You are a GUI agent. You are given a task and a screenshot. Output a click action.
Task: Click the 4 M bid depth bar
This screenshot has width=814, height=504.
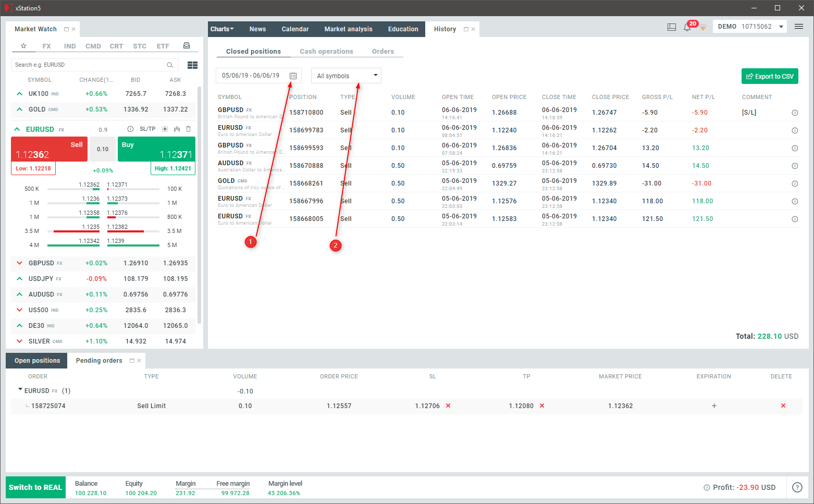[73, 245]
